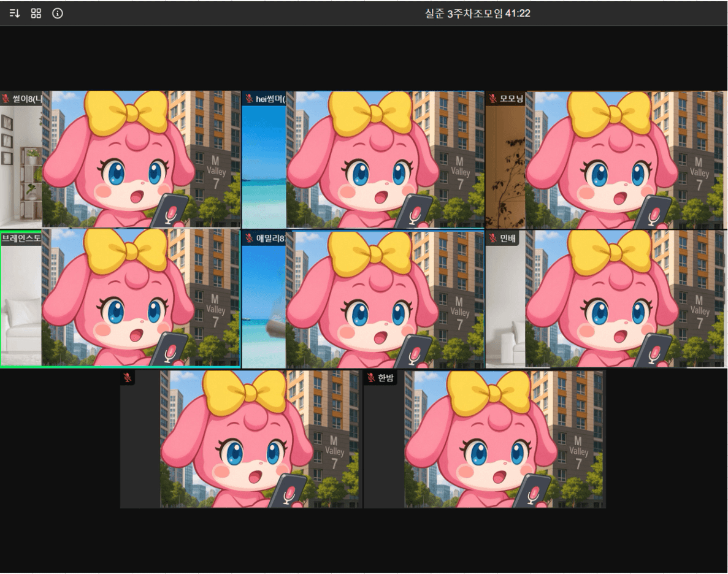The width and height of the screenshot is (728, 574).
Task: Open the participant sort order icon
Action: coord(14,13)
